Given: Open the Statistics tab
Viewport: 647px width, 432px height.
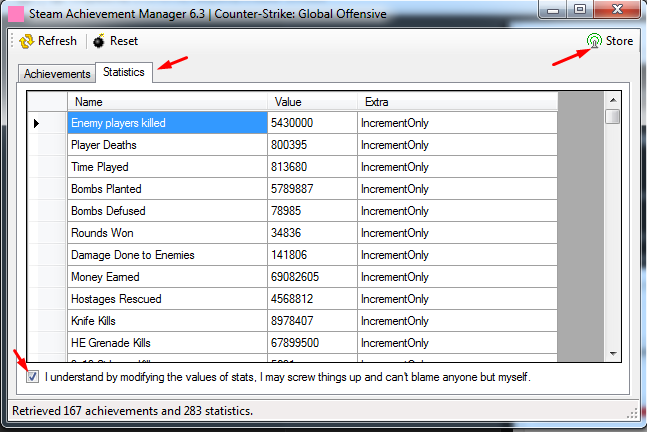Looking at the screenshot, I should point(124,72).
